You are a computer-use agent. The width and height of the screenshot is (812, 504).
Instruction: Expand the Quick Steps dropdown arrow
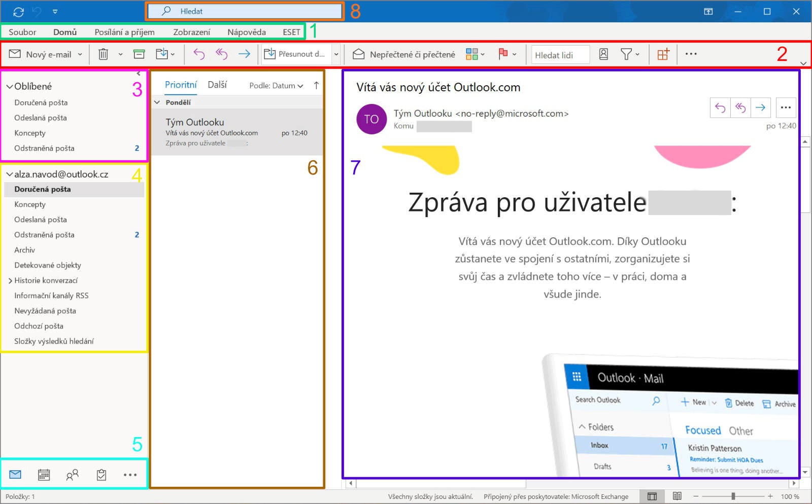click(x=336, y=54)
